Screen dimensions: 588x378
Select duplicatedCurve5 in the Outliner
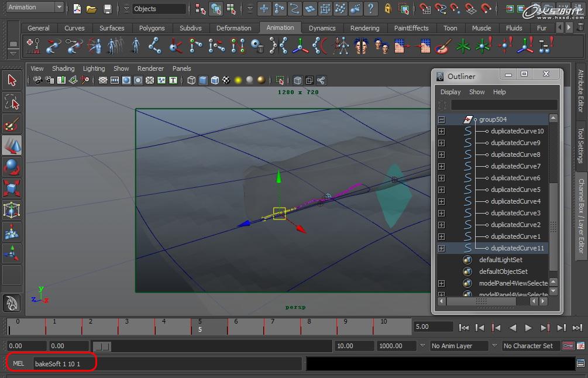click(515, 190)
